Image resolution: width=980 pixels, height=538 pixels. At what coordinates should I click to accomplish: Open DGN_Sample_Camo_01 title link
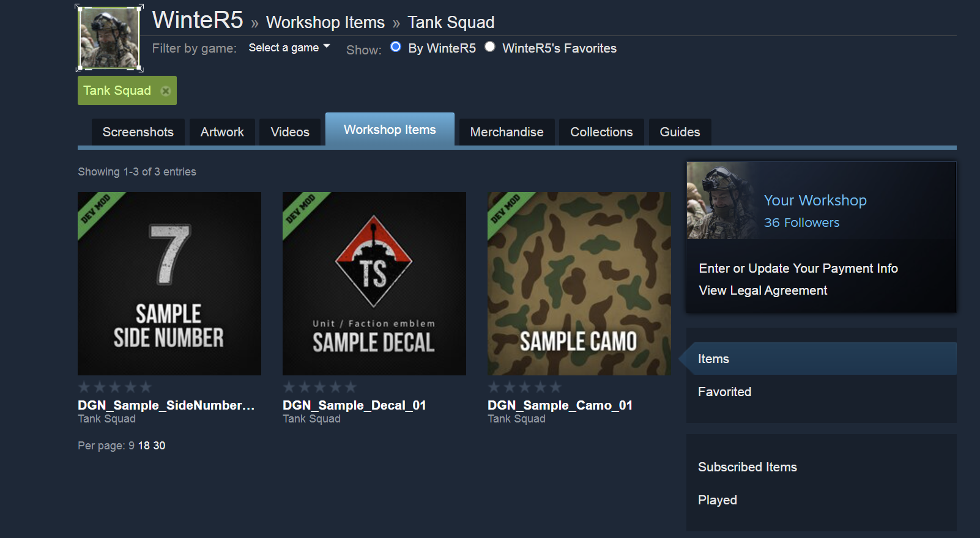point(560,405)
